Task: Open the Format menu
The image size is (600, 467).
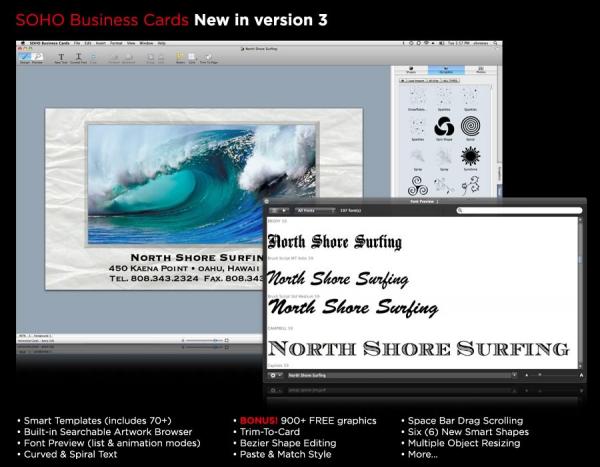Action: click(116, 43)
